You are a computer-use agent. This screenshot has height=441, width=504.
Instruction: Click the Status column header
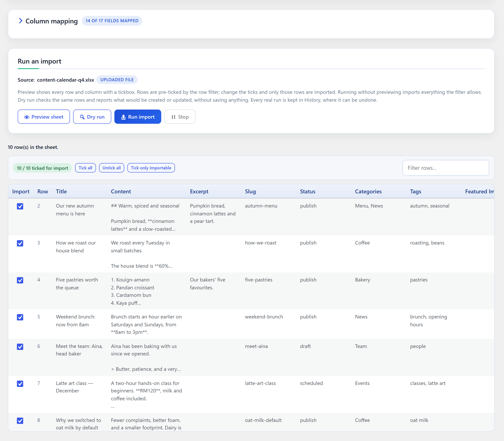tap(307, 191)
